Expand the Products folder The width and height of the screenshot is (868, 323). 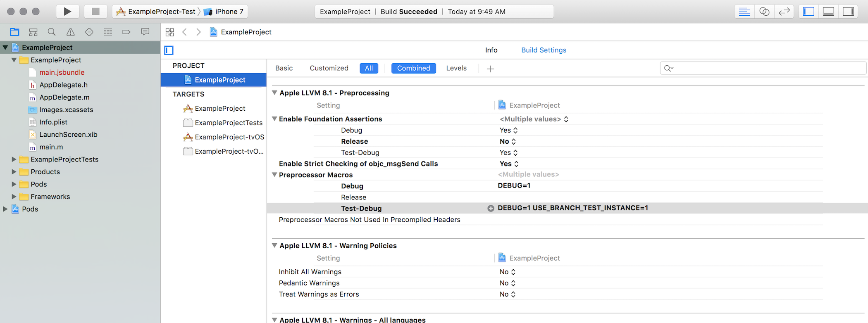click(x=14, y=172)
